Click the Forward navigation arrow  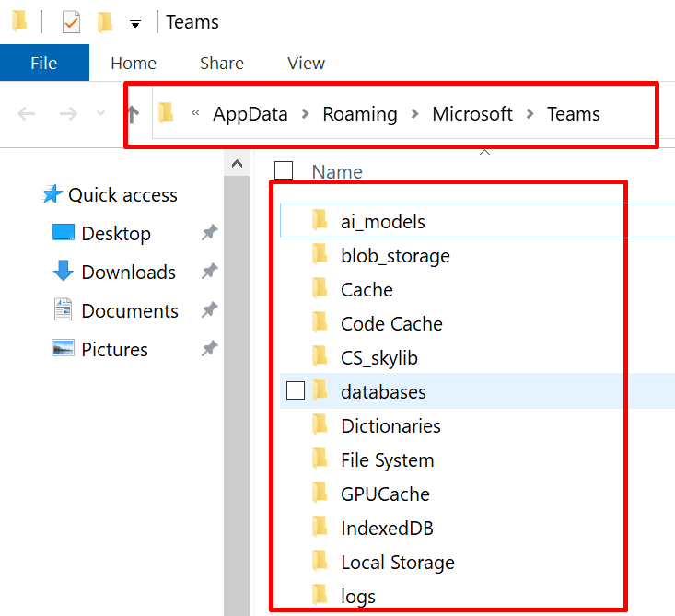pyautogui.click(x=68, y=113)
